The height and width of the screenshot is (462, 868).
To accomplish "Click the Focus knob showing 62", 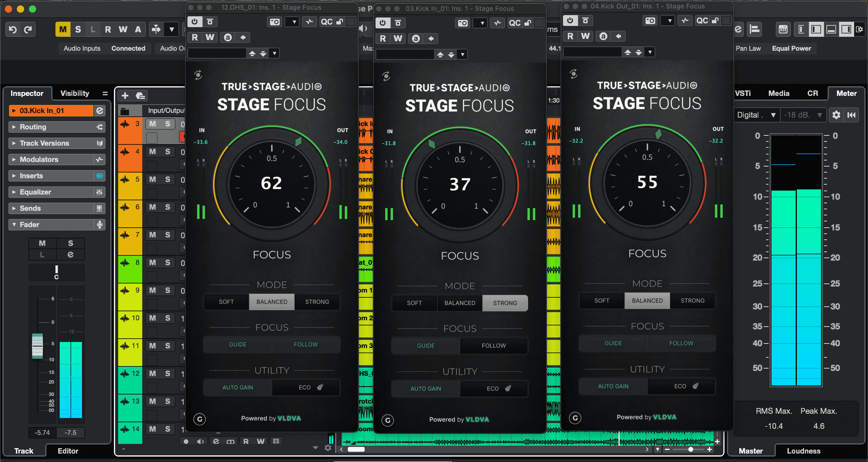I will (272, 184).
